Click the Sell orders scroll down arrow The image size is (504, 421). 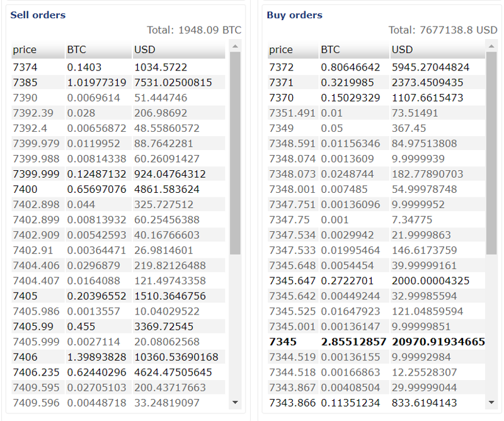pos(235,401)
